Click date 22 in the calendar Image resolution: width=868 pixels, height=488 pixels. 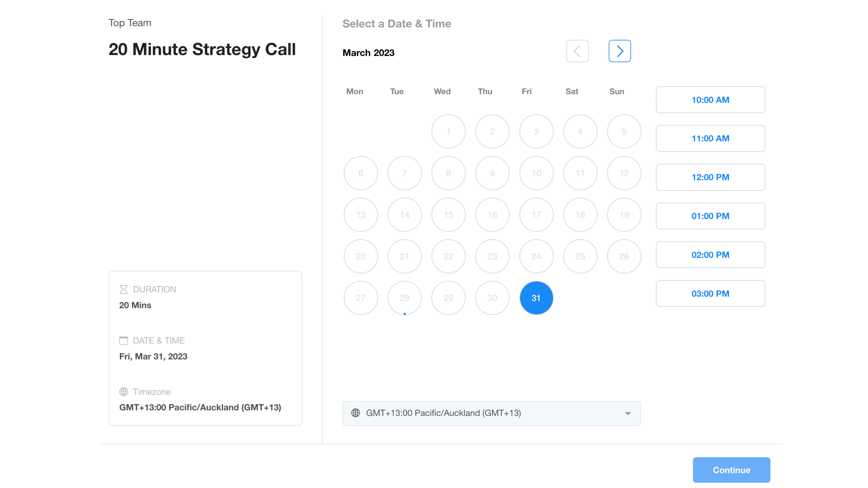[448, 256]
